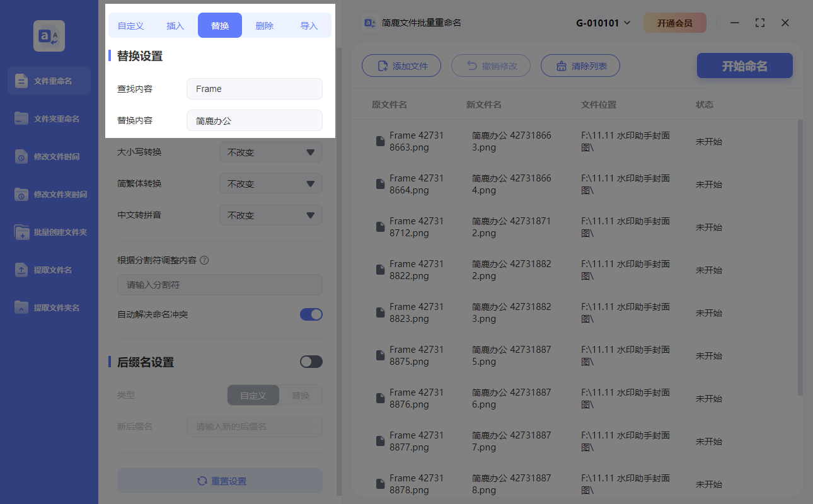813x504 pixels.
Task: Enable the 后缀名设置 switch
Action: click(311, 362)
